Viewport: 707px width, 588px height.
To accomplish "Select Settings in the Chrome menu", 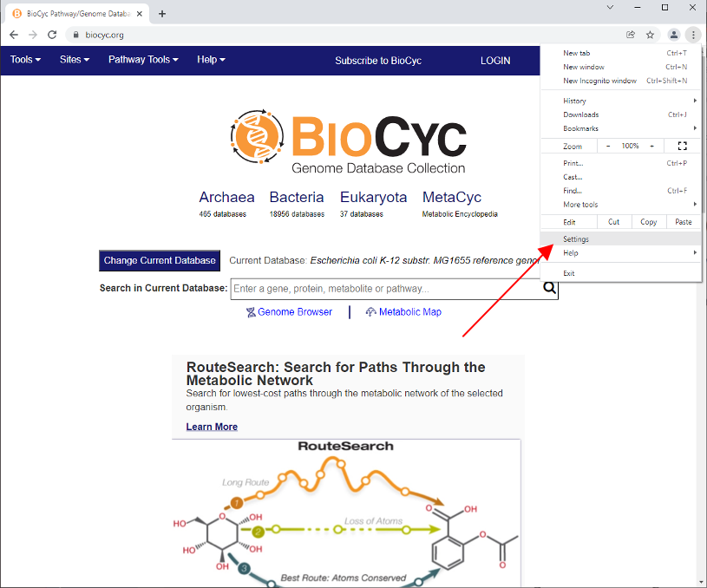I will [576, 239].
